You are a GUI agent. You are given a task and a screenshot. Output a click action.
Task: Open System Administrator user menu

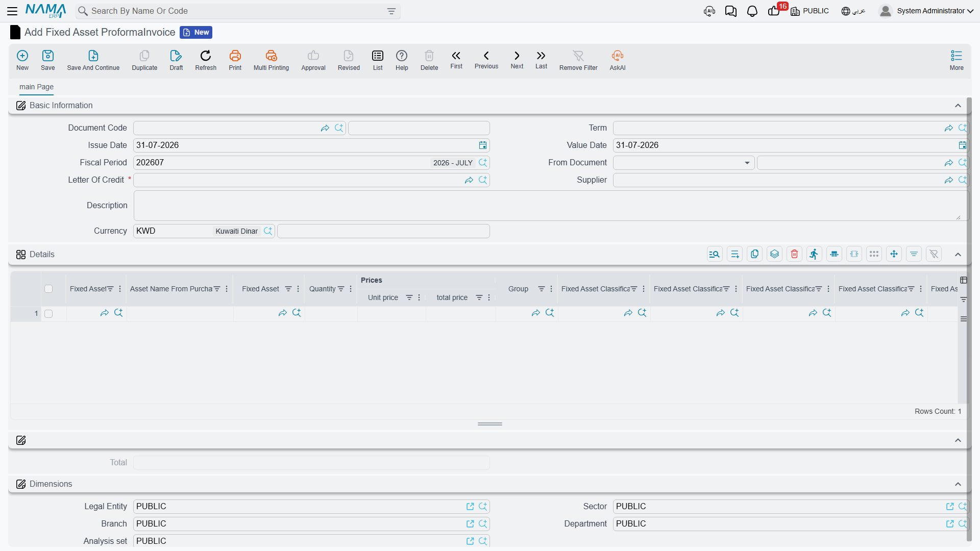[926, 11]
